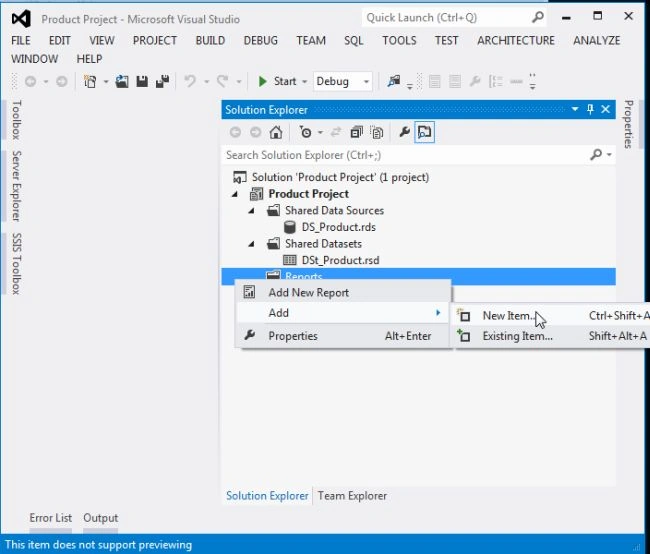Click the Open File toolbar icon
The height and width of the screenshot is (554, 650).
[x=122, y=81]
